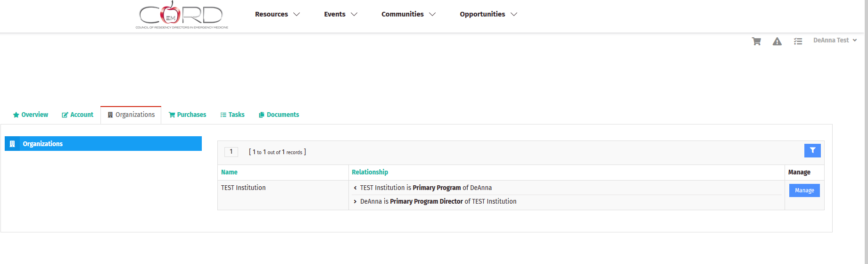Click the building icon in Organizations sidebar
This screenshot has width=868, height=264.
[13, 144]
